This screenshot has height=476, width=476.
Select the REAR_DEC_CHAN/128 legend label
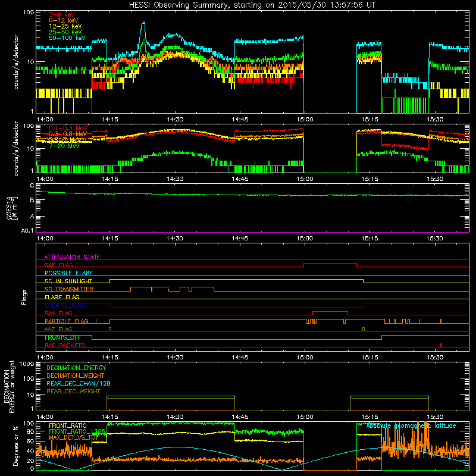pos(79,383)
